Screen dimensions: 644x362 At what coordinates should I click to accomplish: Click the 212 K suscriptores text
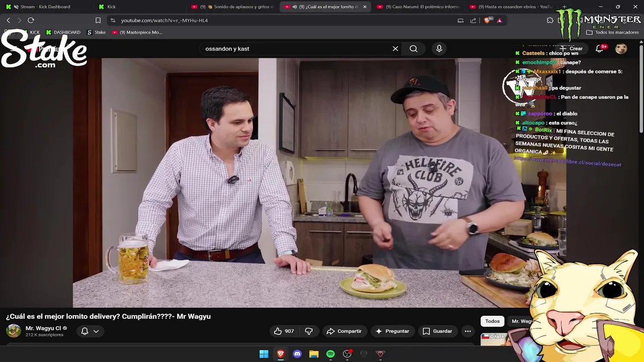click(x=44, y=335)
